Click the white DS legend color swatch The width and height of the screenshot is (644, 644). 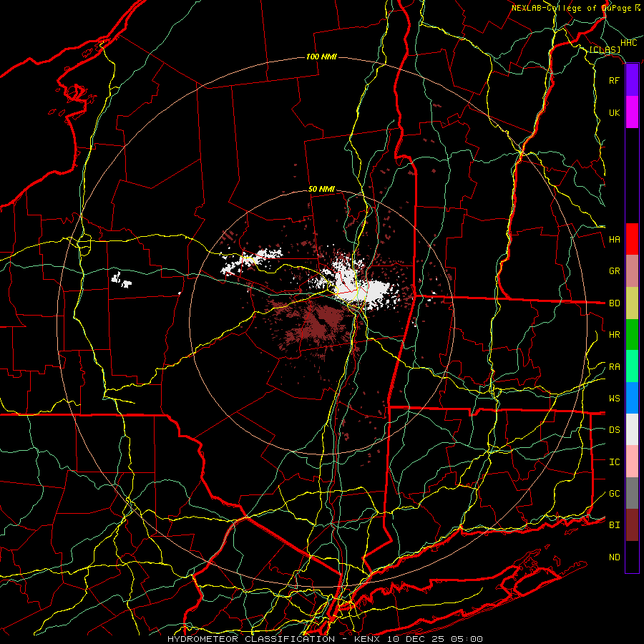point(632,429)
